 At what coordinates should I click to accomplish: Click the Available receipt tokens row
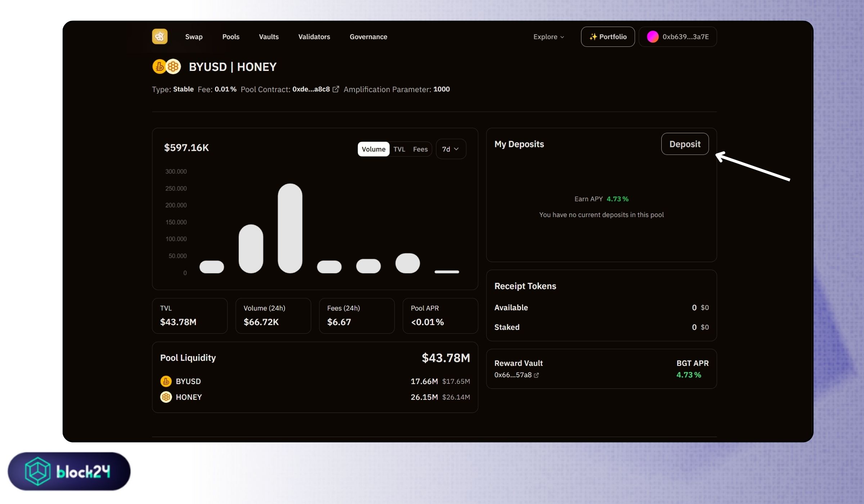click(601, 307)
